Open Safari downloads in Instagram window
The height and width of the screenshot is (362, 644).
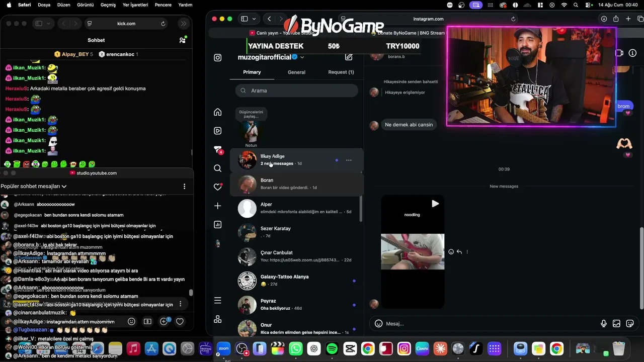(x=604, y=19)
